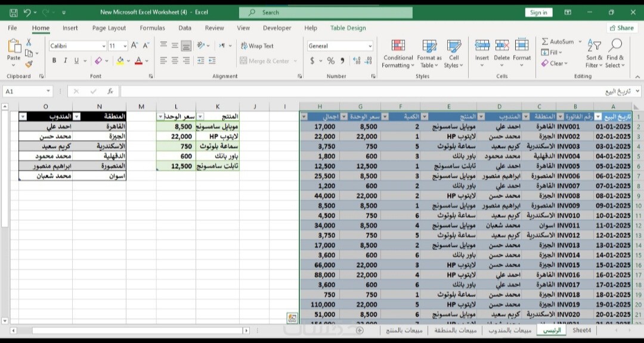Click the Comma Style icon
The height and width of the screenshot is (343, 644).
tap(342, 61)
